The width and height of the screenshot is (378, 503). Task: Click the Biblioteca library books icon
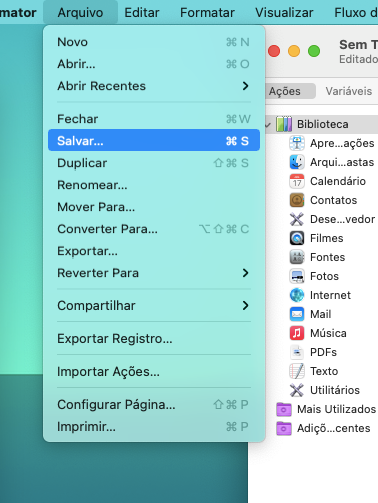point(284,124)
